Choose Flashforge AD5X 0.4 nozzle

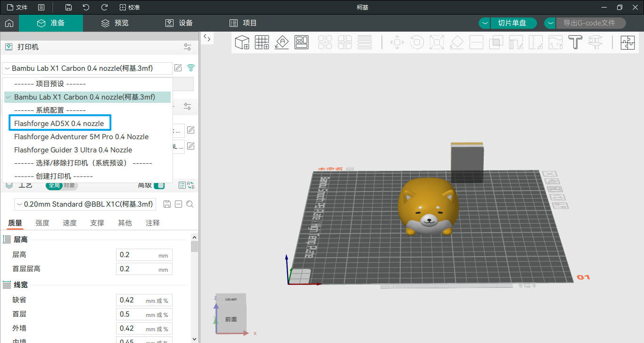[x=59, y=124]
